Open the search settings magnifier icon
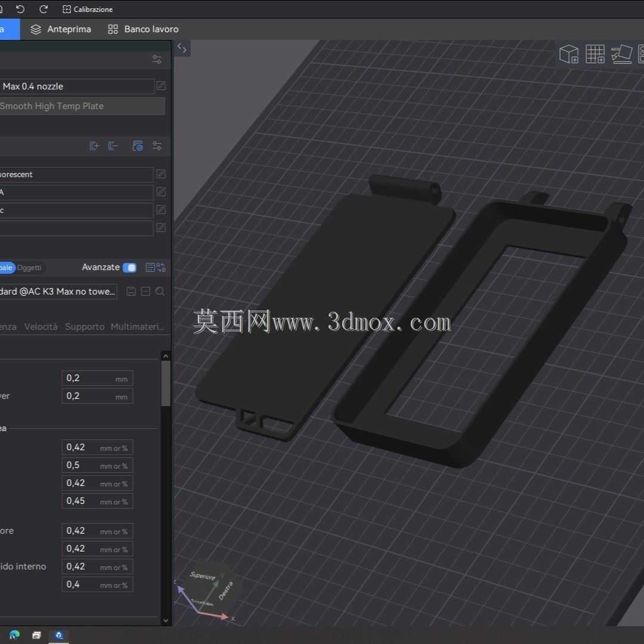644x644 pixels. click(x=160, y=291)
